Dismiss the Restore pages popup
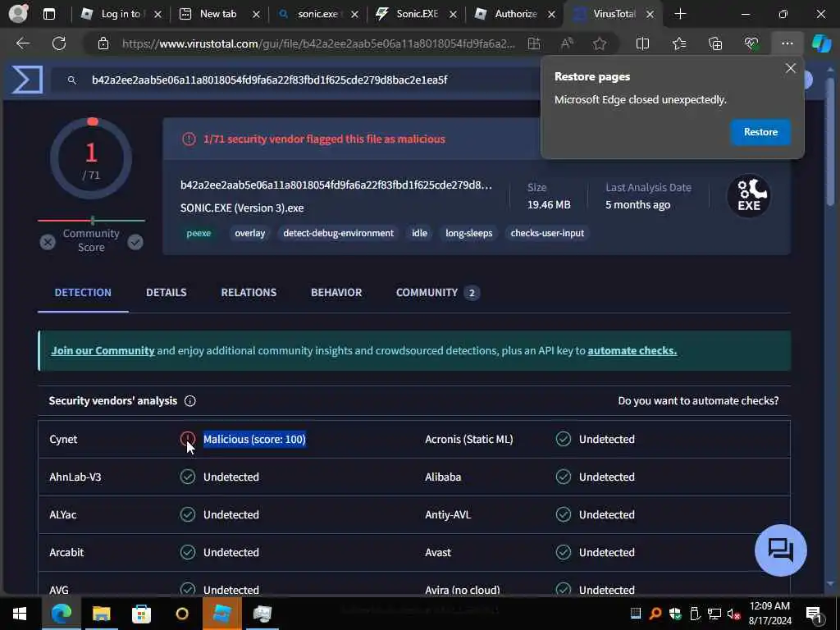 [790, 68]
